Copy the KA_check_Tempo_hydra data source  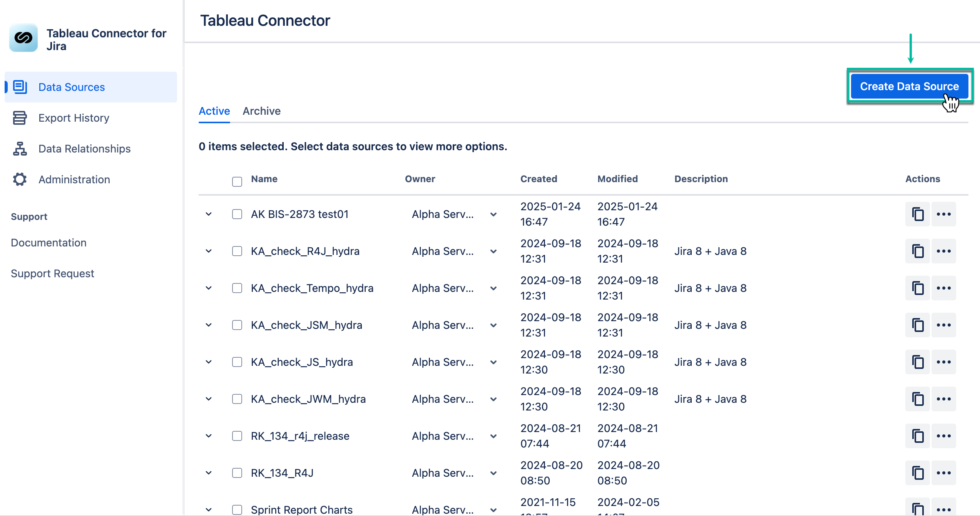[918, 288]
